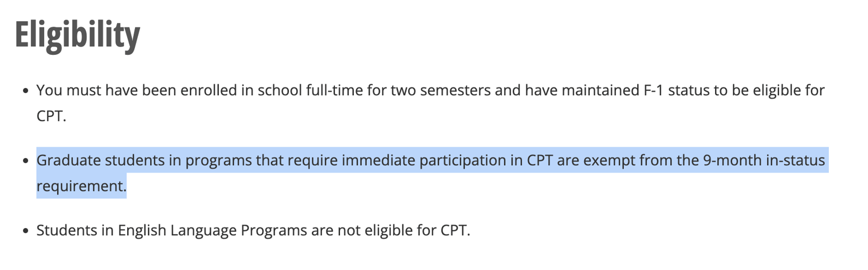Click the bullet before 'Students in English Language'
The height and width of the screenshot is (270, 868).
(x=26, y=231)
